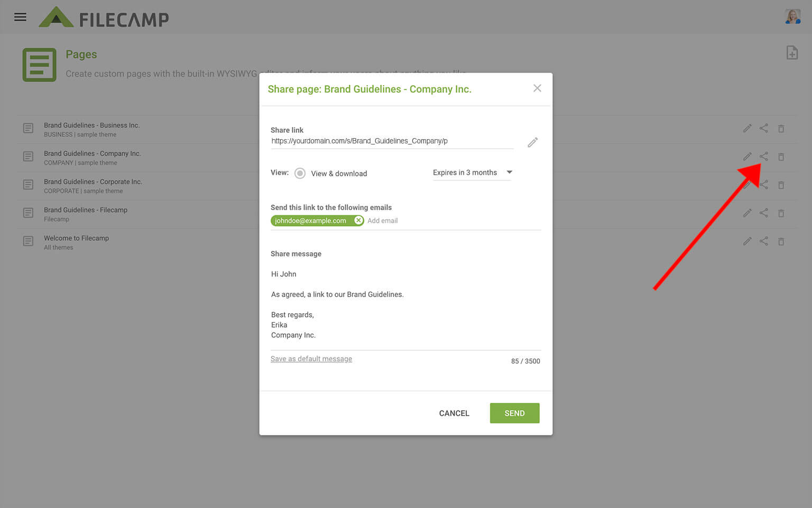Image resolution: width=812 pixels, height=508 pixels.
Task: Share Brand Guidelines - Business Inc. page
Action: pos(764,129)
